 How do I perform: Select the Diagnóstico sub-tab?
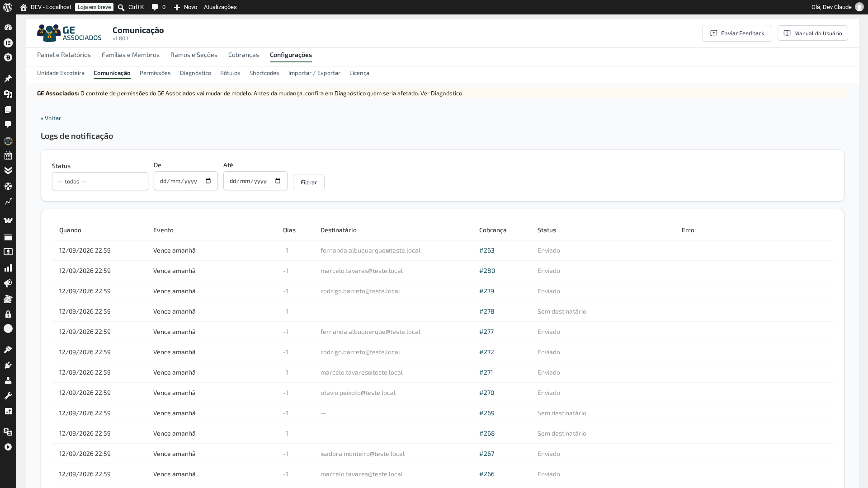click(x=195, y=73)
